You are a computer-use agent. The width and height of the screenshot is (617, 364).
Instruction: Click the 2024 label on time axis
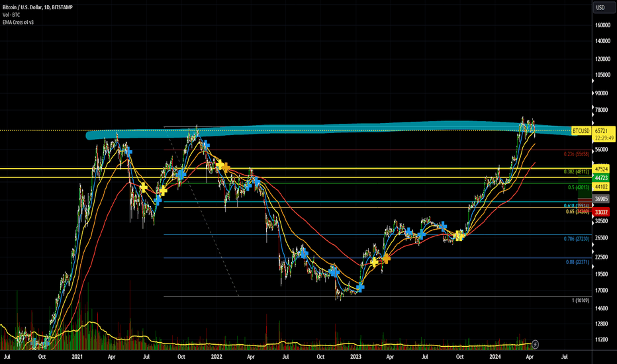pos(495,357)
